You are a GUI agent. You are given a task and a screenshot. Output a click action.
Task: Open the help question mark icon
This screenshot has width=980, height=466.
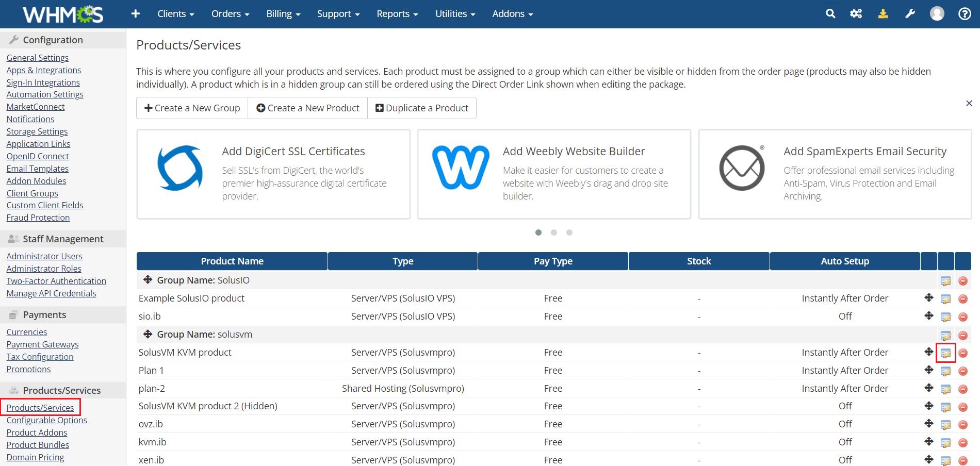pyautogui.click(x=965, y=14)
